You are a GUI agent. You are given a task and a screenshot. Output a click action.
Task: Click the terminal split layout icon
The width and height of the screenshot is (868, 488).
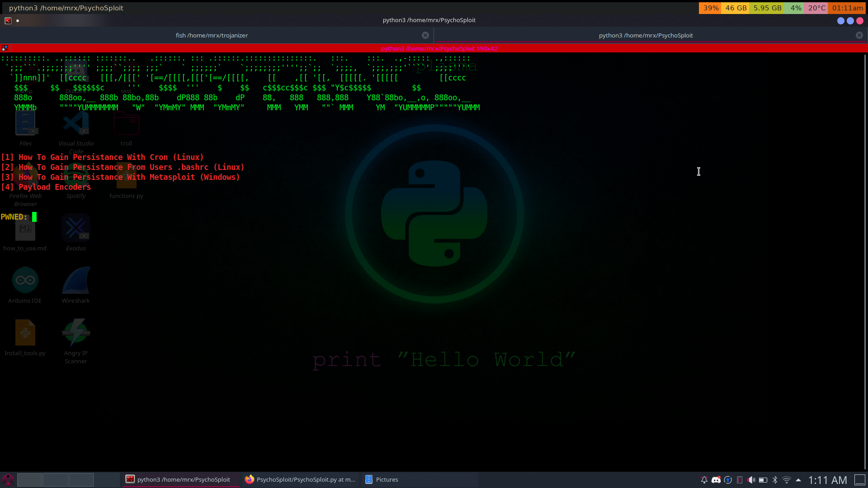point(5,48)
